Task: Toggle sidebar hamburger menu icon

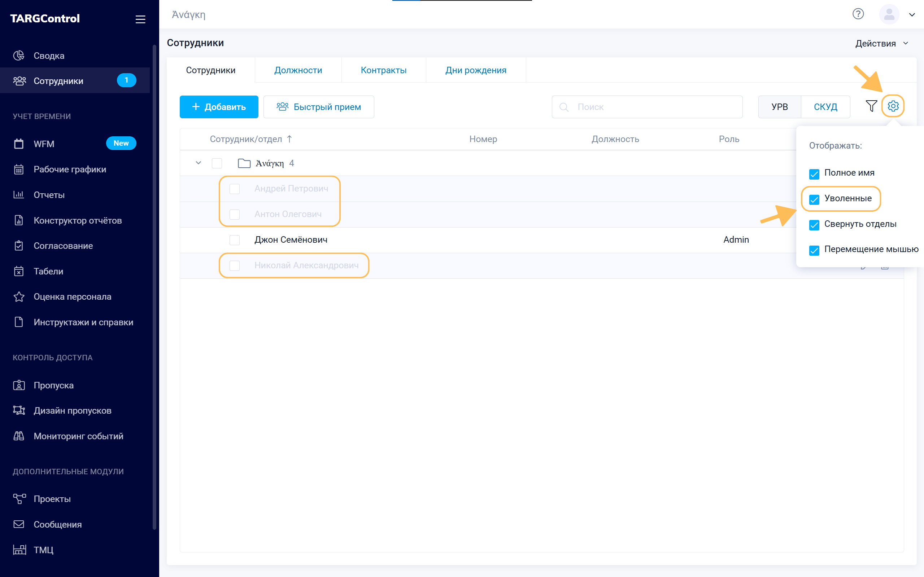Action: click(x=140, y=19)
